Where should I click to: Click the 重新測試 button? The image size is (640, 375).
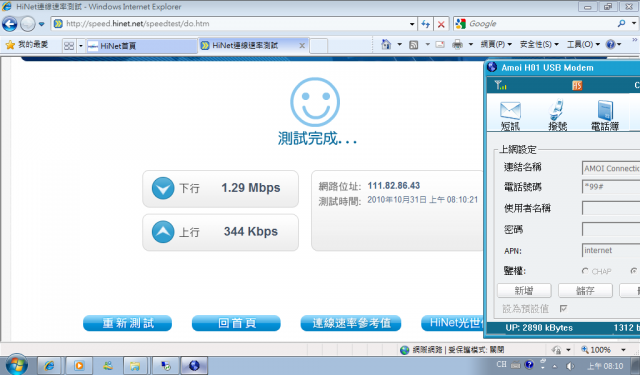[127, 323]
